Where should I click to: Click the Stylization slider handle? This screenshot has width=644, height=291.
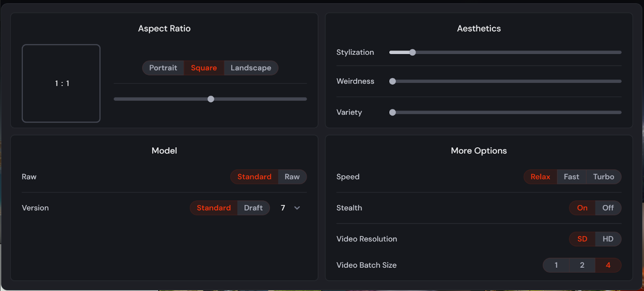(412, 52)
